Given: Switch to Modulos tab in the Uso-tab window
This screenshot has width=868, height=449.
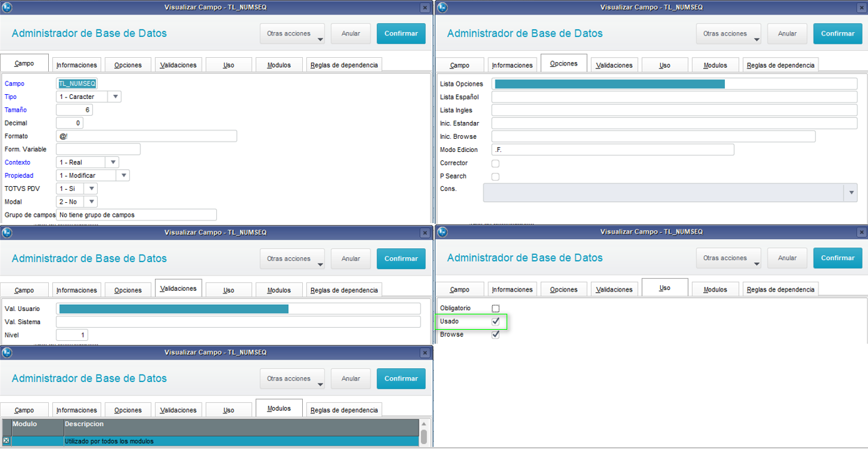Looking at the screenshot, I should tap(715, 289).
